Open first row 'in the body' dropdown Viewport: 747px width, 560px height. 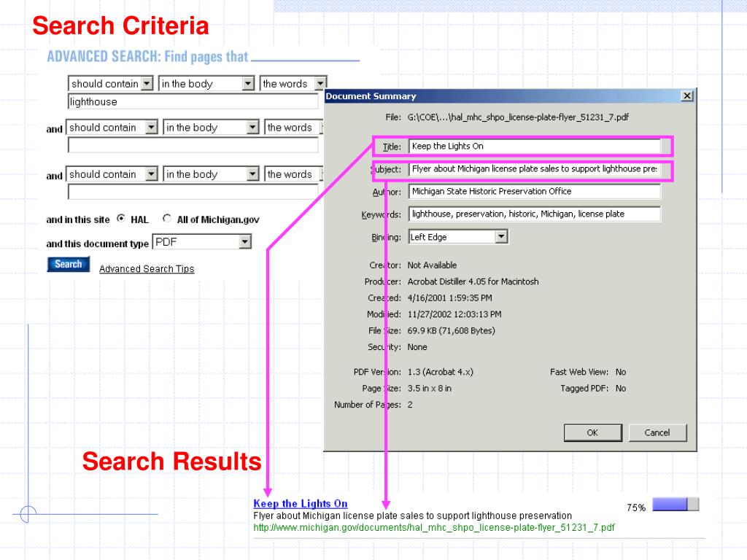coord(206,84)
